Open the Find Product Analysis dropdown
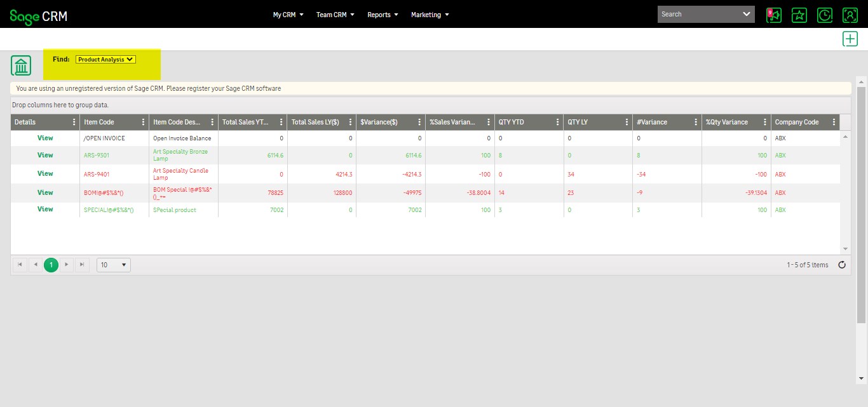Viewport: 868px width, 407px height. point(105,60)
